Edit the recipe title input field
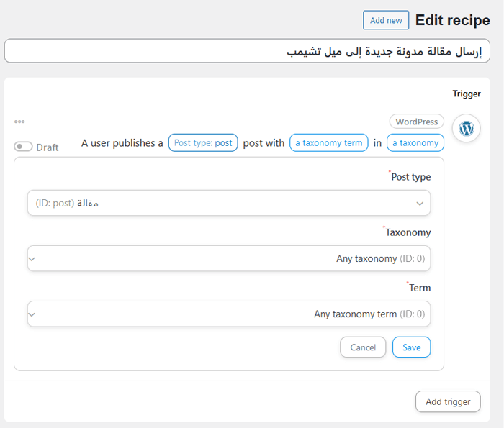 tap(247, 51)
